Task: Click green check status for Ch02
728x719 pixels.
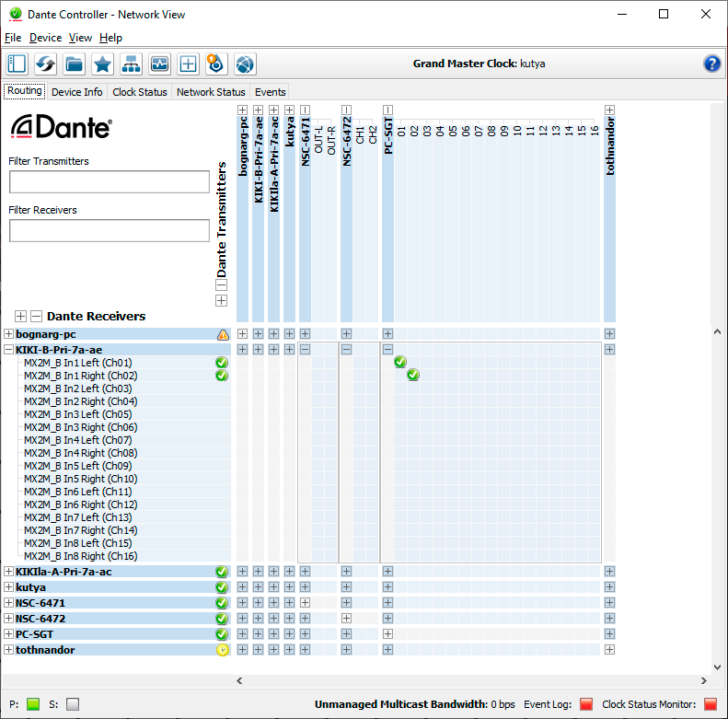Action: click(x=222, y=376)
